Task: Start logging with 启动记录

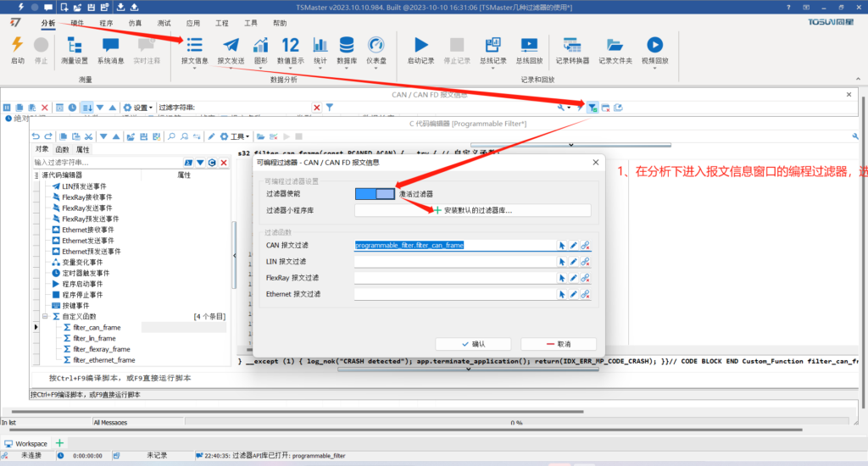Action: (420, 49)
